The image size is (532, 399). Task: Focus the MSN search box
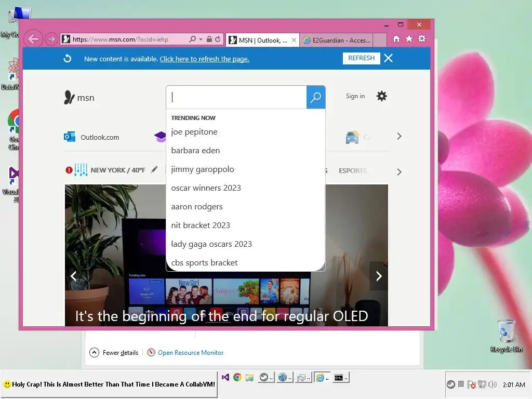coord(236,97)
